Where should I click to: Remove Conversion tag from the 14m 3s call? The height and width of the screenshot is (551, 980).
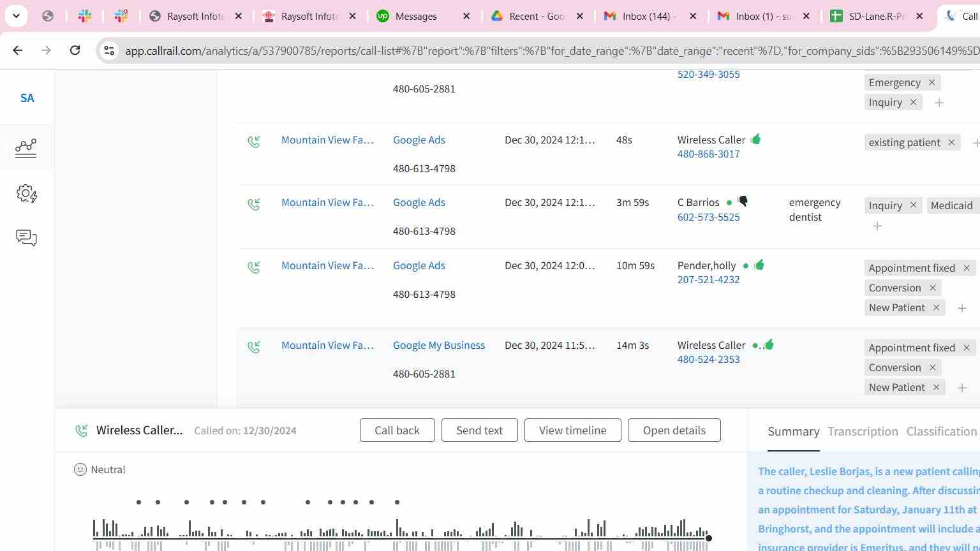coord(933,367)
